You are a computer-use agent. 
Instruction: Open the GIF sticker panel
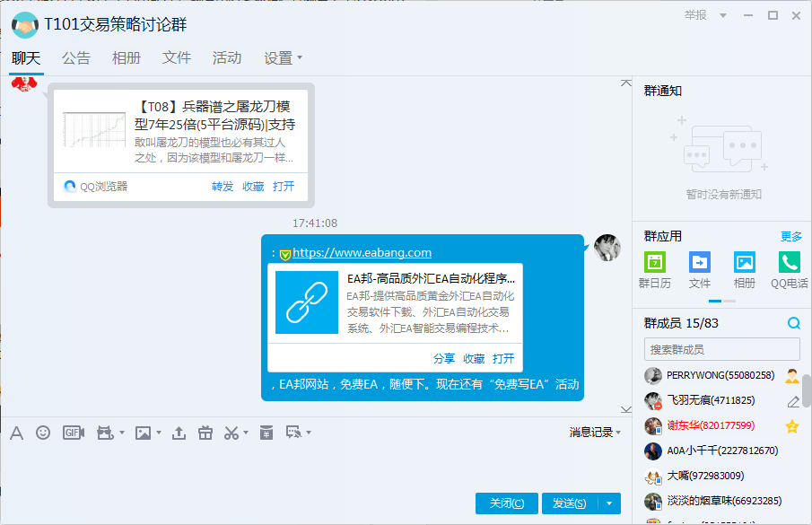tap(73, 433)
